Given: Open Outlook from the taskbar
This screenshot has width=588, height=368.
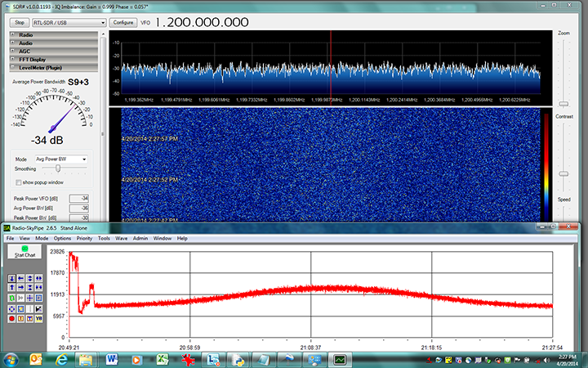Looking at the screenshot, I should 36,360.
